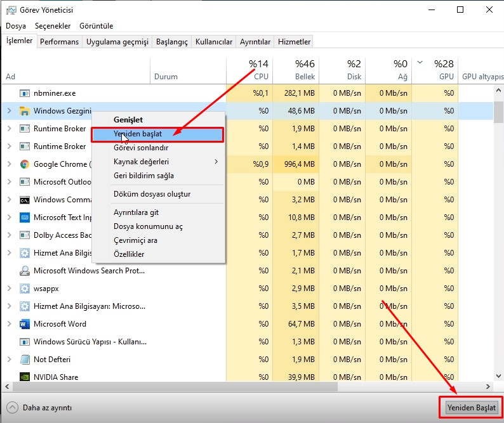504x423 pixels.
Task: Click Daha az ayrıntı toggle
Action: (x=39, y=408)
